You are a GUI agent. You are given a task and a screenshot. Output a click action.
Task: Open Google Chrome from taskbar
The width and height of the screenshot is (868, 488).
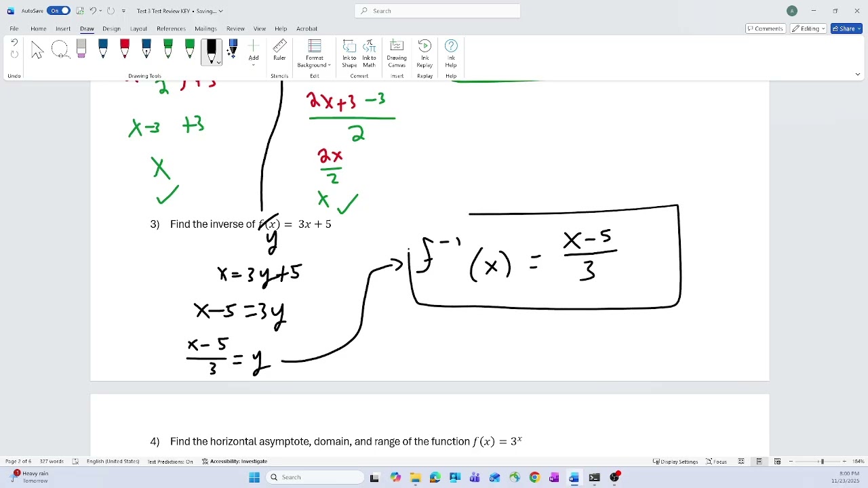tap(534, 478)
